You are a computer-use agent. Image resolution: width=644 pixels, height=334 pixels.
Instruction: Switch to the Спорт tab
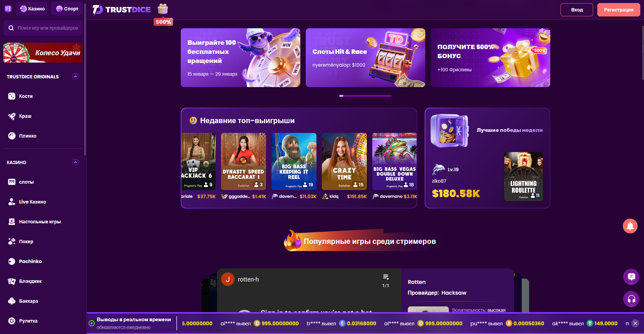(x=67, y=9)
